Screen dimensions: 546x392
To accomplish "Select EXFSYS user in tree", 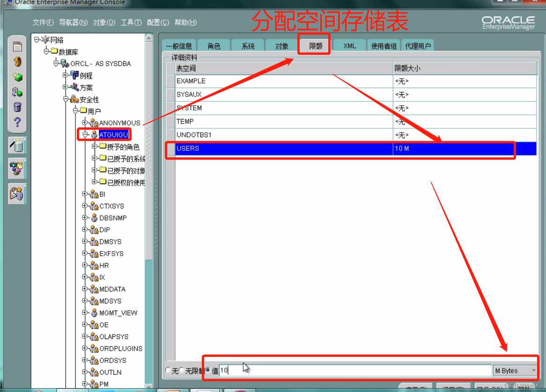I will click(111, 254).
